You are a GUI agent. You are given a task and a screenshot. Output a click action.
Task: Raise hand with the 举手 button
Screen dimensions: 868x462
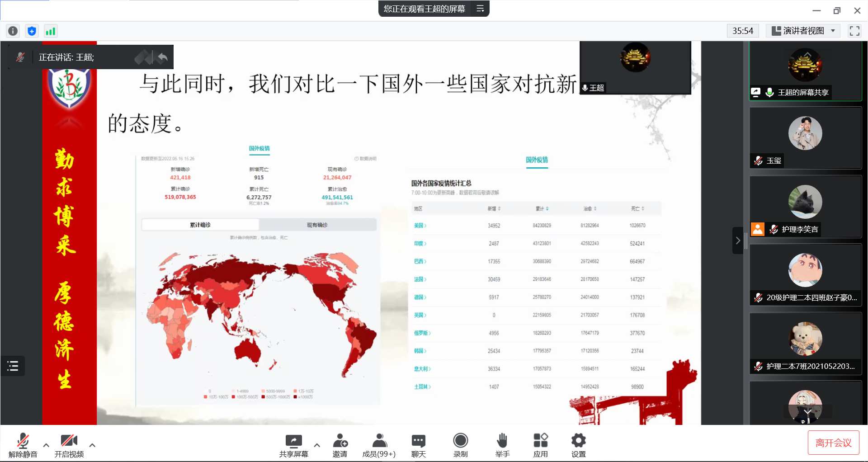point(502,445)
